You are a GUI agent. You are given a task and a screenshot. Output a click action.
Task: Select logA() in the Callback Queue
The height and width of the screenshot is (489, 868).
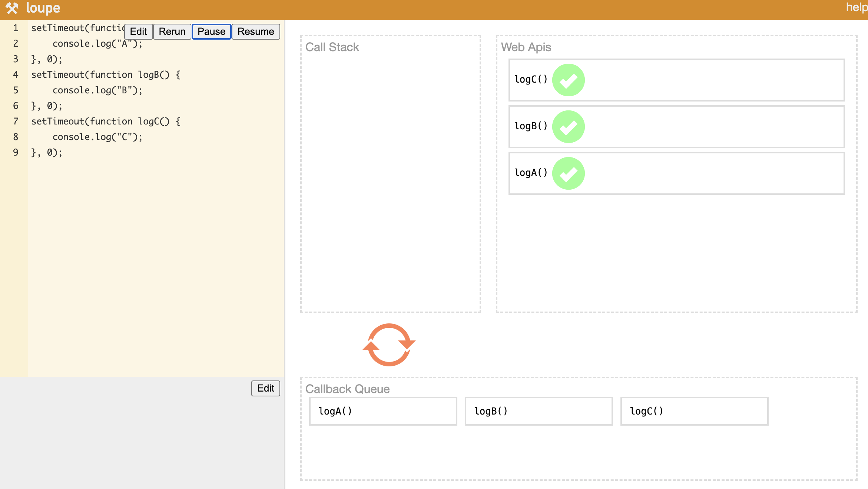pyautogui.click(x=383, y=411)
